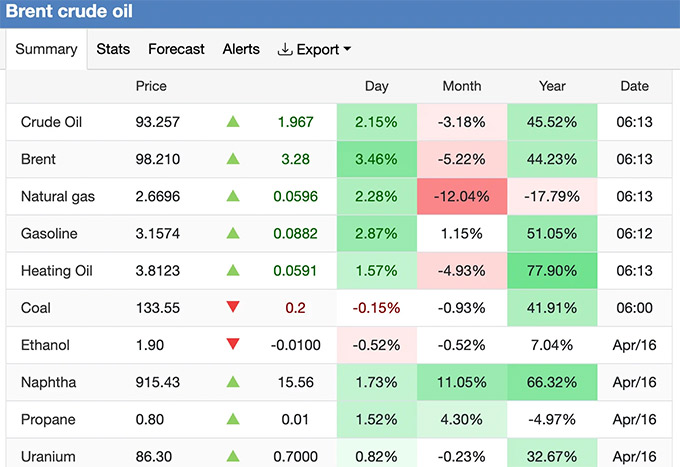Click the up arrow beside Natural gas
The width and height of the screenshot is (680, 467).
(233, 196)
